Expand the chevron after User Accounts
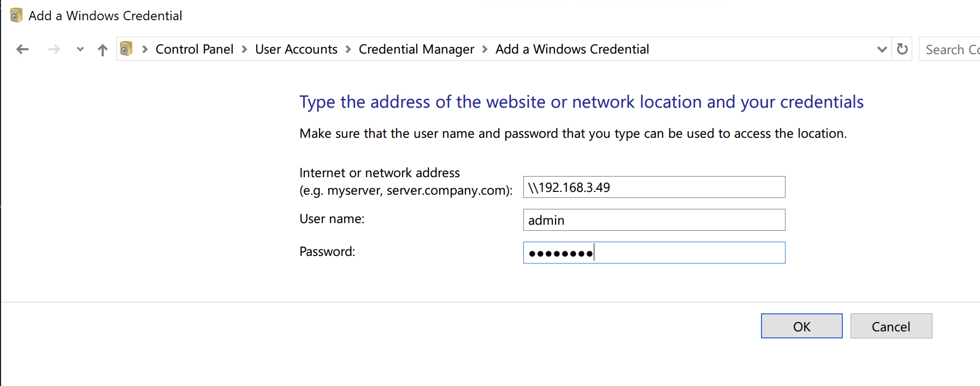 click(348, 49)
